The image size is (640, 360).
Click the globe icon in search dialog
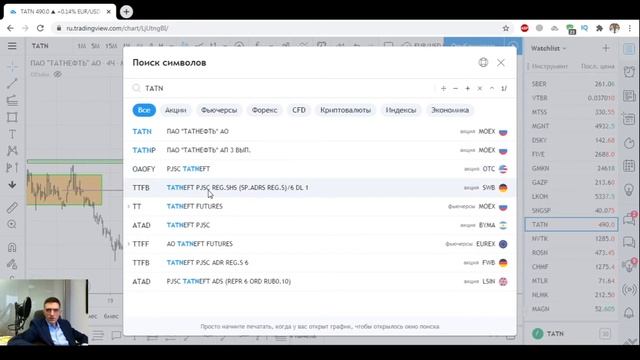tap(483, 62)
